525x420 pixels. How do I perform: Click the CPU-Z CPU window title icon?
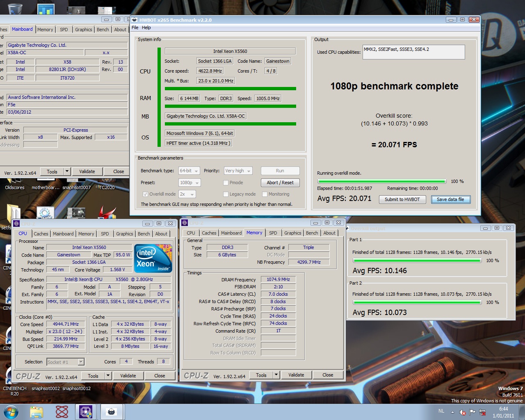tap(16, 224)
